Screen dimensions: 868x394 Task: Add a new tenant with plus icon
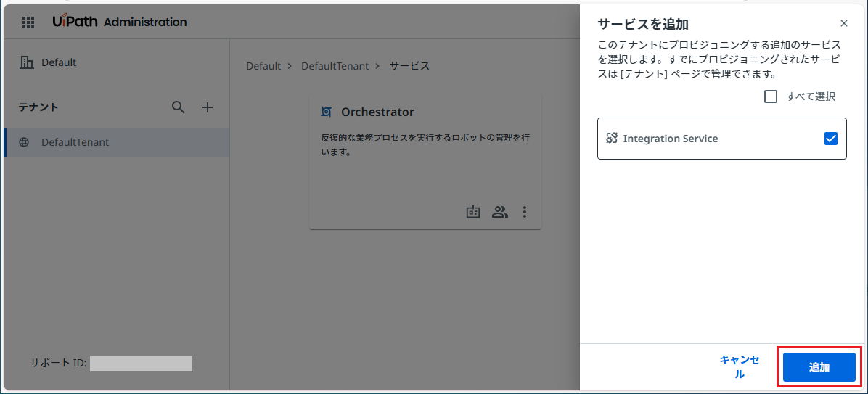coord(207,107)
